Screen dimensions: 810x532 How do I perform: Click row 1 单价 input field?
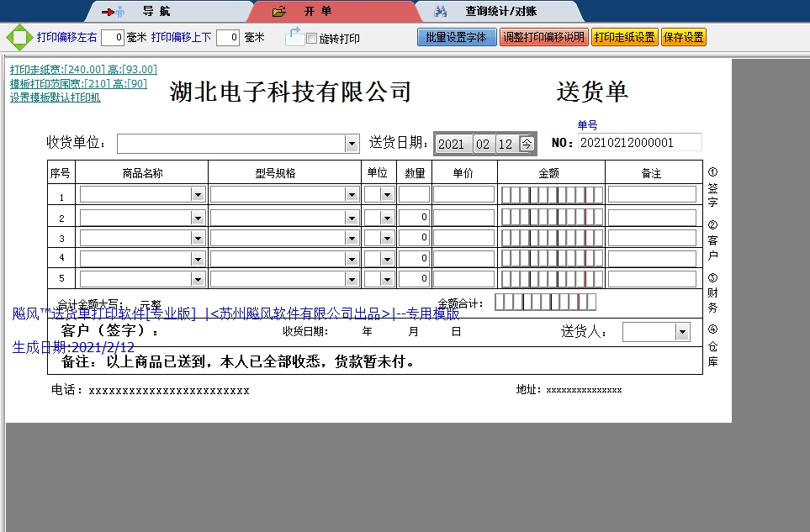pos(463,195)
